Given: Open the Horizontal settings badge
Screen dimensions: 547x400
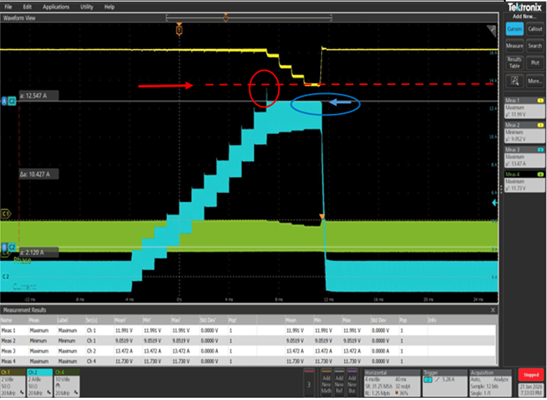Looking at the screenshot, I should [392, 383].
